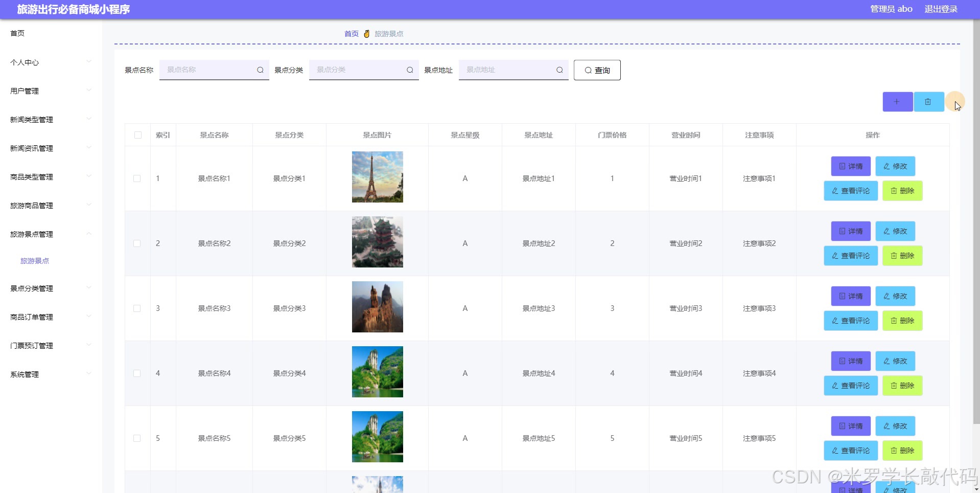This screenshot has width=980, height=493.
Task: Focus the 景点名称 input field
Action: [x=214, y=70]
